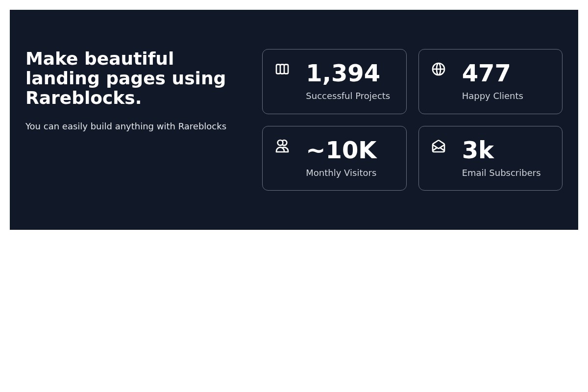
Task: Click the 3k subscriber count
Action: click(x=477, y=150)
